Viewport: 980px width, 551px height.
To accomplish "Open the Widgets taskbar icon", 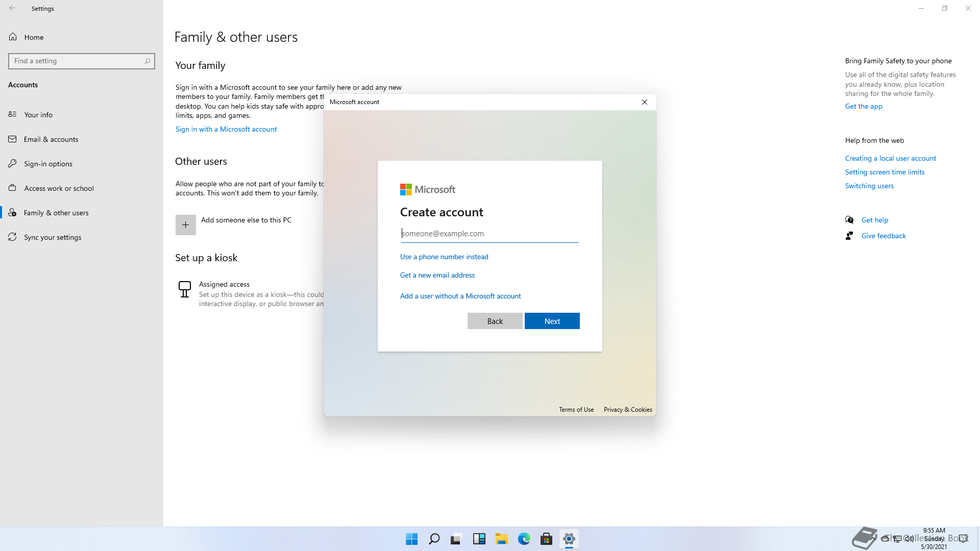I will click(x=479, y=539).
